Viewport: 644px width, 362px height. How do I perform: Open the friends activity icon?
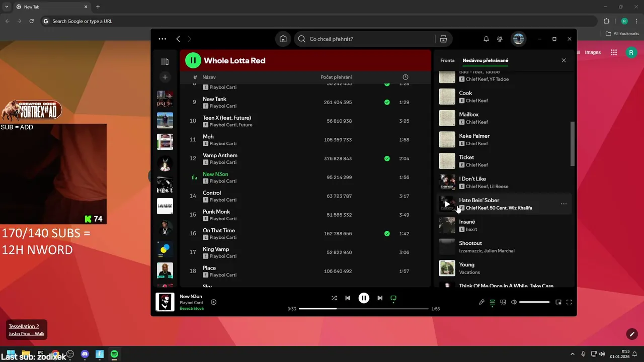point(500,39)
